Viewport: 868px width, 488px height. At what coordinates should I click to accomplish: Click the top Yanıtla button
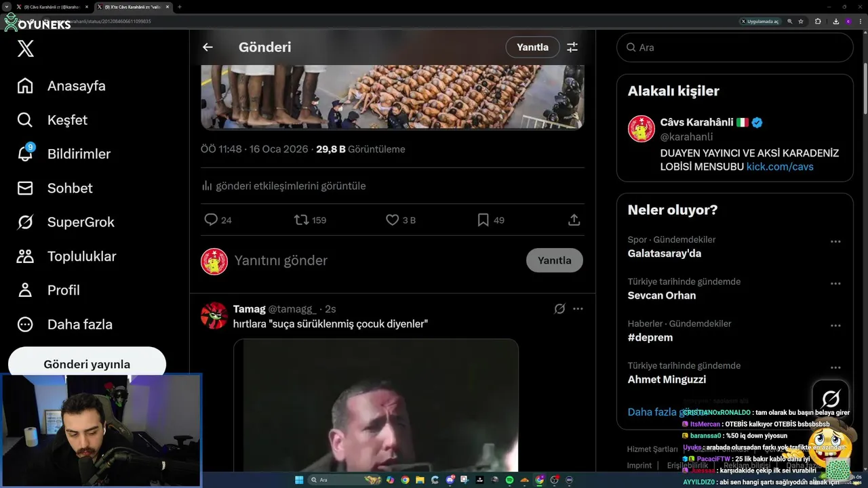532,47
